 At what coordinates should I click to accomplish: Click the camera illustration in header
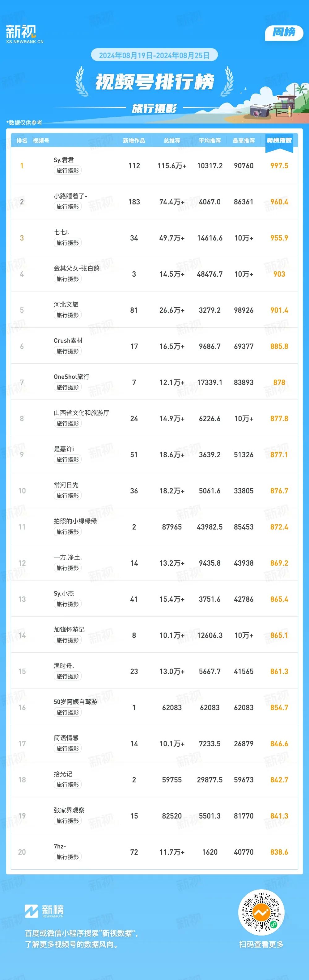pyautogui.click(x=260, y=111)
